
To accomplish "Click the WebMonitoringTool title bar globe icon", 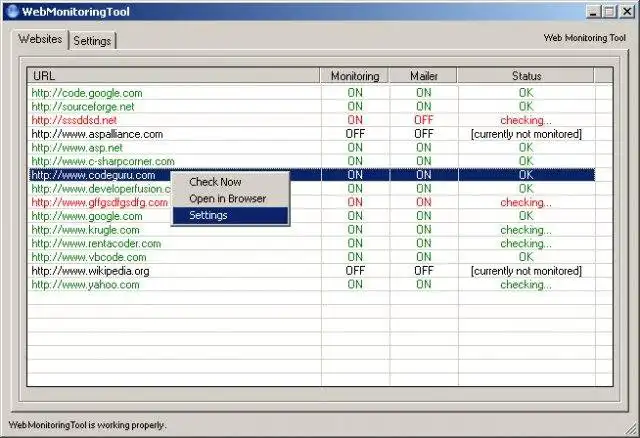I will (x=13, y=11).
